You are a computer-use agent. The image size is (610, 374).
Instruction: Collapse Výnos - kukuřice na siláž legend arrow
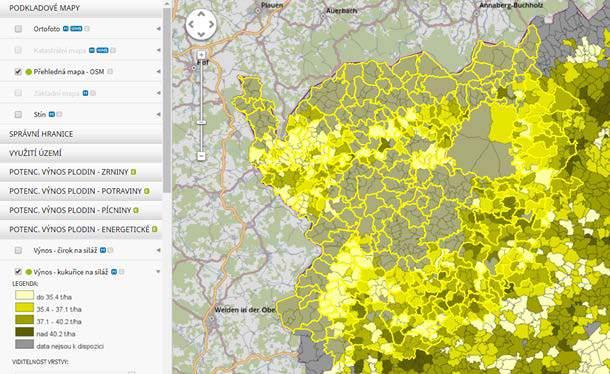[x=158, y=272]
